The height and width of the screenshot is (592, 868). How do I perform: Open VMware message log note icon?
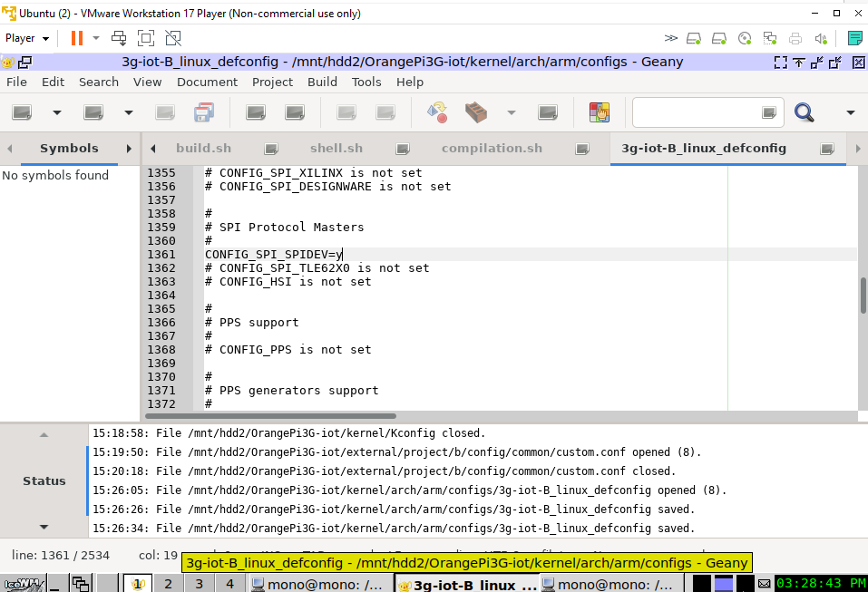pyautogui.click(x=854, y=38)
